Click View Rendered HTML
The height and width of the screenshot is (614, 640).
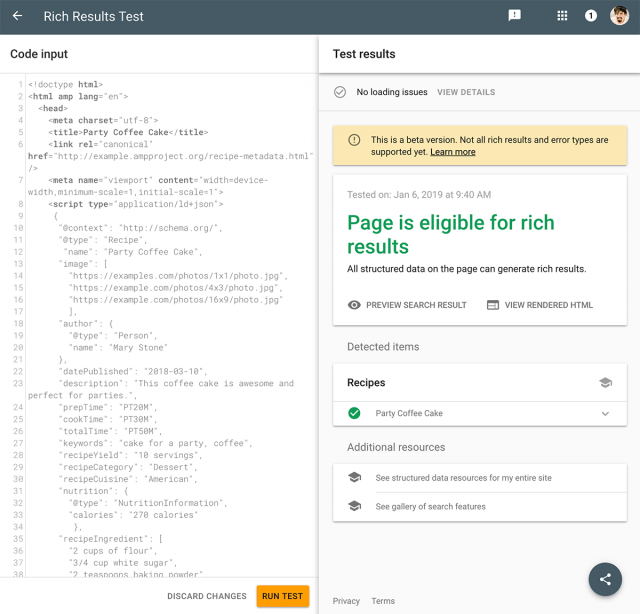539,305
